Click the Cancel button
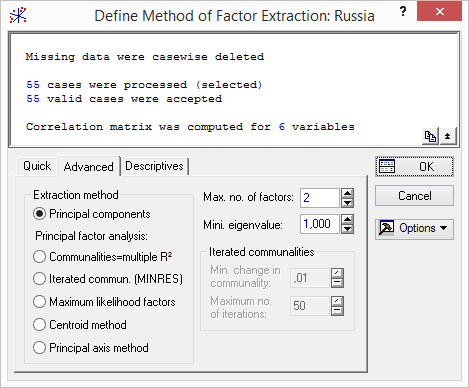469x388 pixels. (x=414, y=196)
